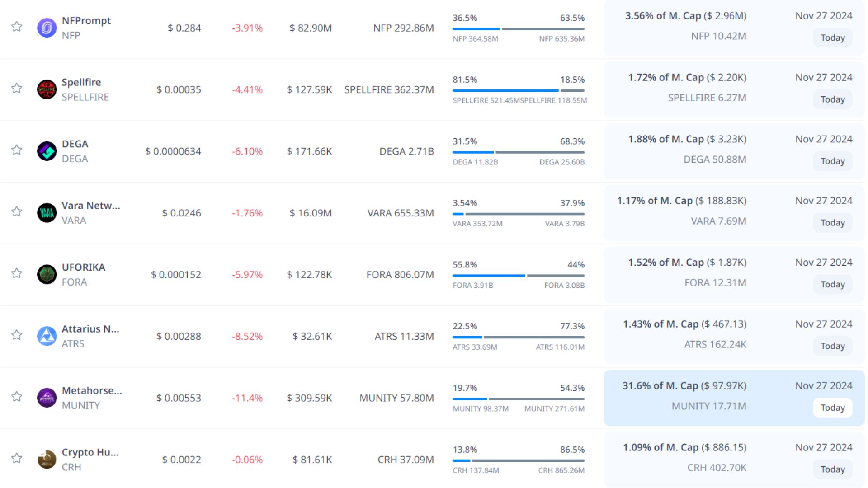868x488 pixels.
Task: Click the Attarius Network logo icon
Action: tap(47, 336)
